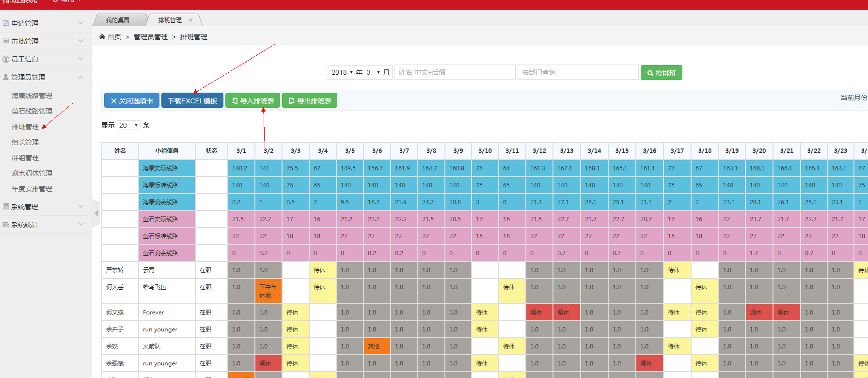Go to 首页 via the breadcrumb link
868x378 pixels.
[x=114, y=37]
